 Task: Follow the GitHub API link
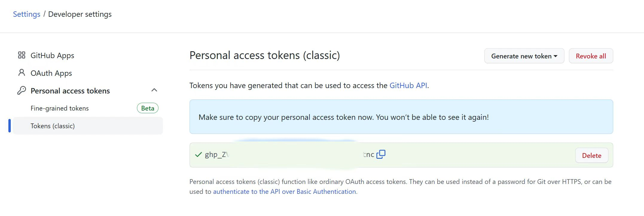click(x=408, y=85)
